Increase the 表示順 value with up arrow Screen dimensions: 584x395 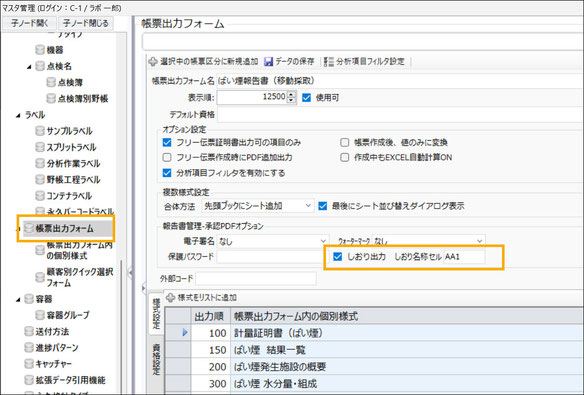coord(292,94)
